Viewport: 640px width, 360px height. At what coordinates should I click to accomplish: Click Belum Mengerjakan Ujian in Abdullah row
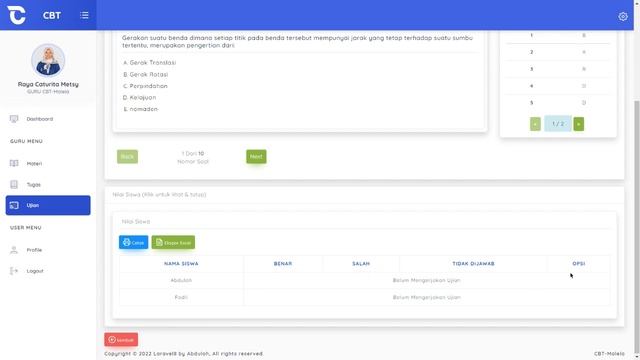pos(427,280)
